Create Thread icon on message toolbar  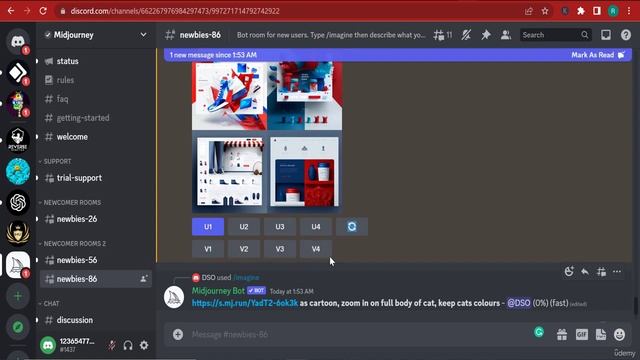(x=601, y=272)
